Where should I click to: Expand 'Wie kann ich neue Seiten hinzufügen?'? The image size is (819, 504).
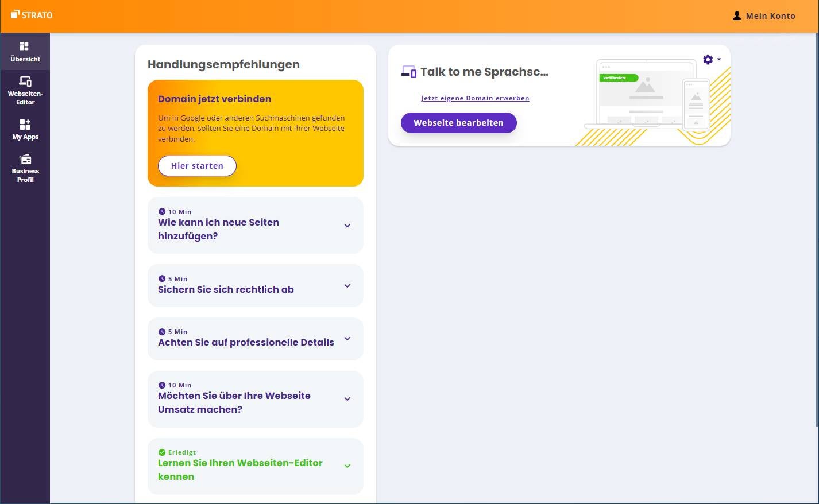pos(347,225)
